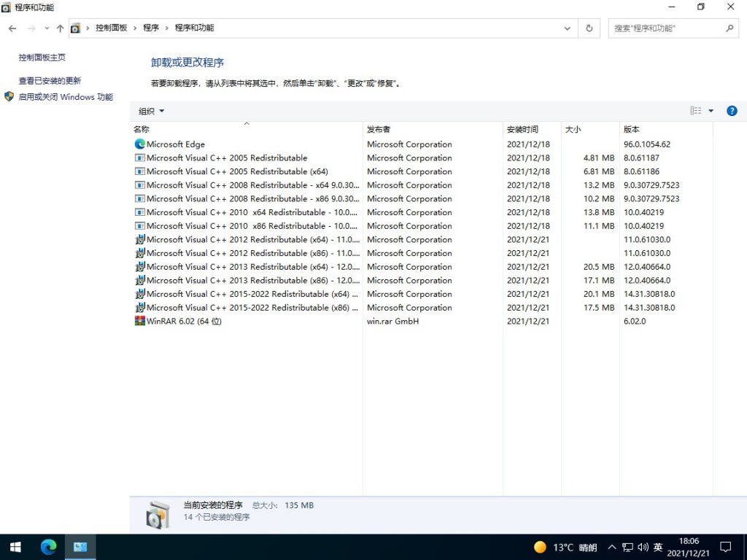Viewport: 747px width, 560px height.
Task: Click the WinRAR icon in the program list
Action: coord(139,321)
